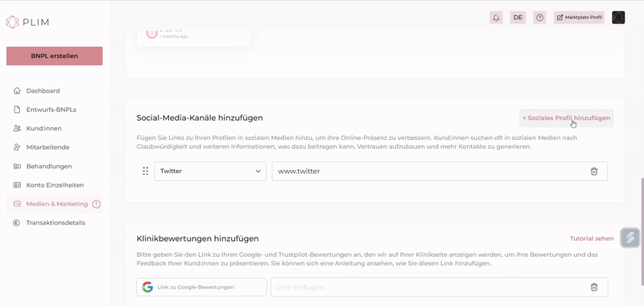Click the page vertical scrollbar
This screenshot has height=306, width=644.
click(x=642, y=231)
